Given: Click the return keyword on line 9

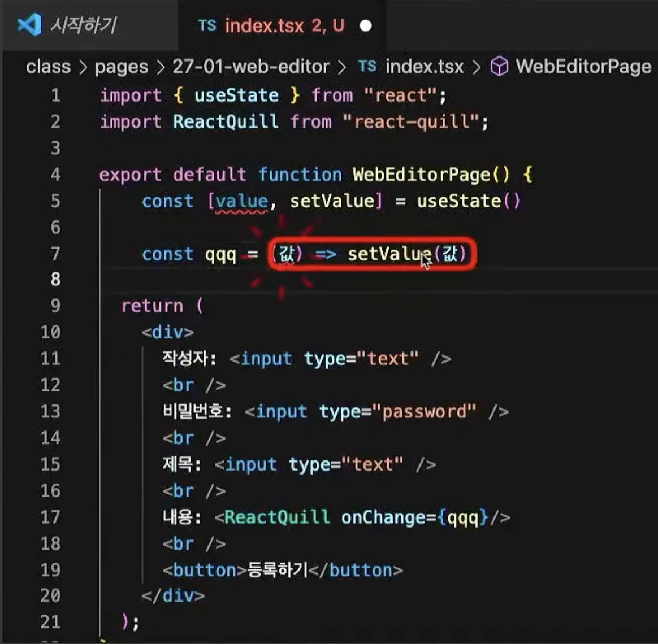Looking at the screenshot, I should (x=152, y=306).
